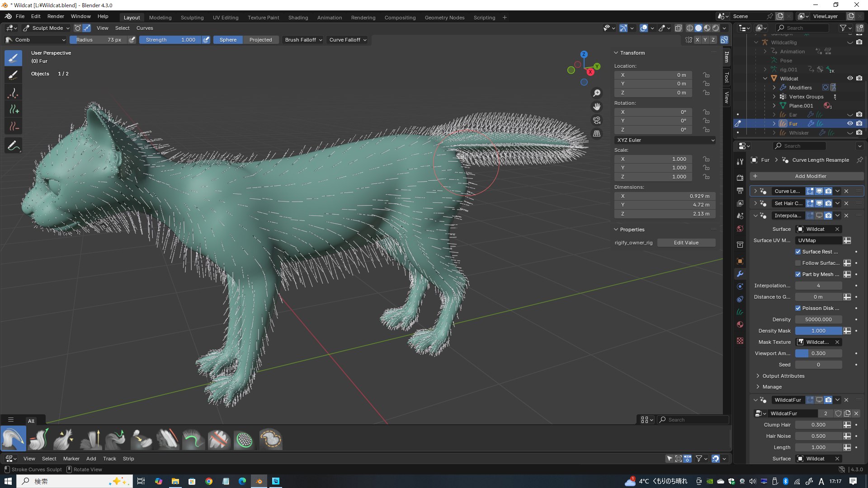Viewport: 868px width, 488px height.
Task: Toggle Y symmetry button in header
Action: pos(705,40)
